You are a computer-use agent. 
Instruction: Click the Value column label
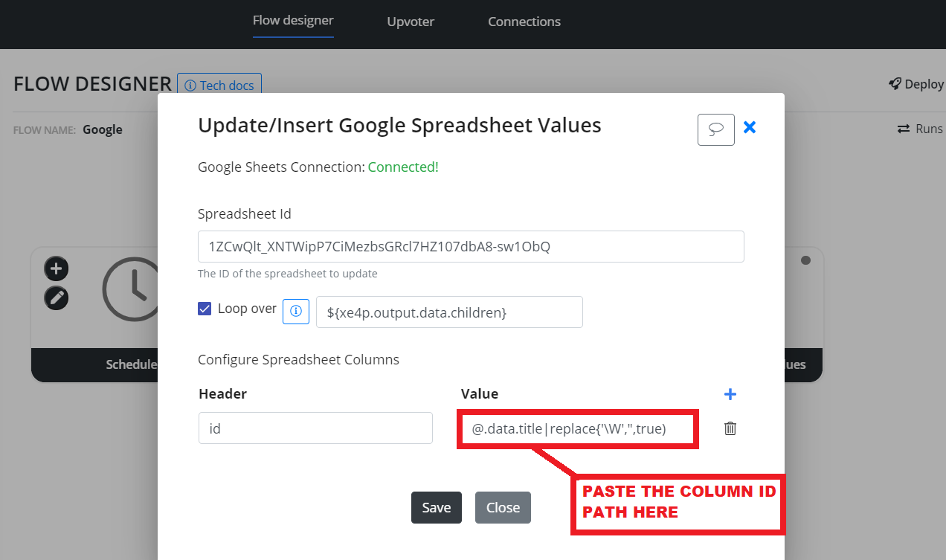[x=480, y=393]
